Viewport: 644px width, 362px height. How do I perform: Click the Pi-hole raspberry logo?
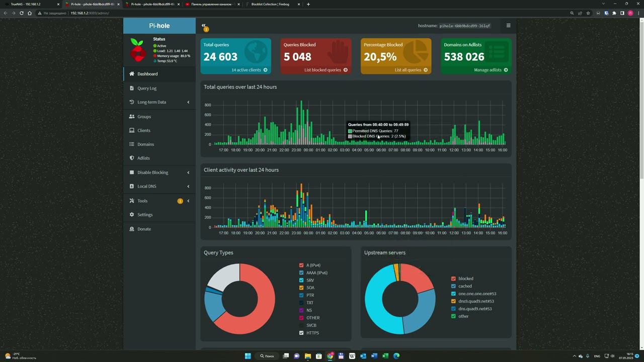pos(137,50)
